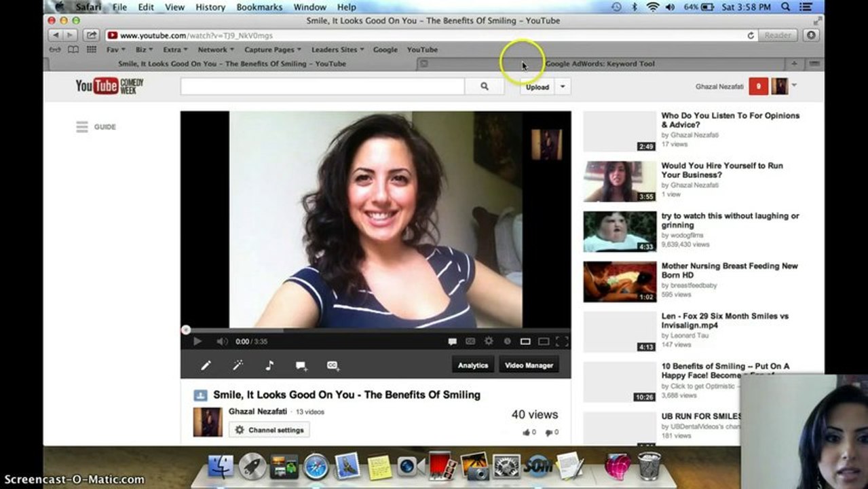Open Annotations editor speech bubble plus icon

[x=301, y=365]
